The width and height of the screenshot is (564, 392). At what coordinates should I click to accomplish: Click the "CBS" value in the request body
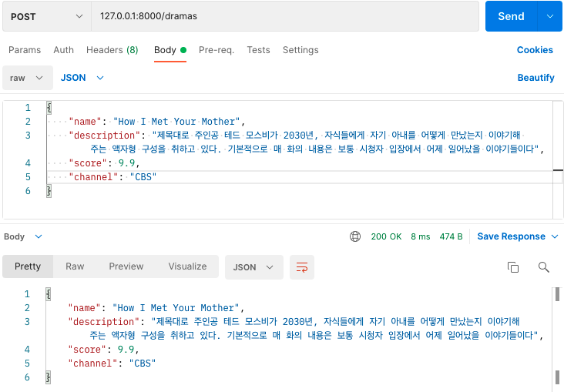[143, 177]
